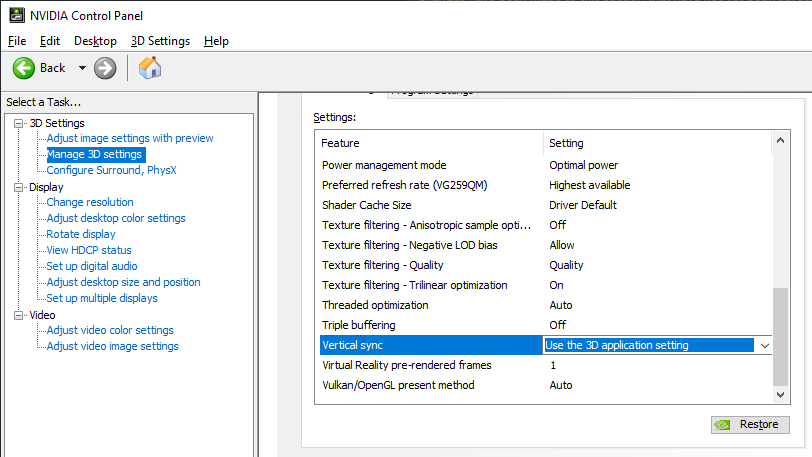Screen dimensions: 812x457
Task: Open the File menu
Action: click(17, 41)
